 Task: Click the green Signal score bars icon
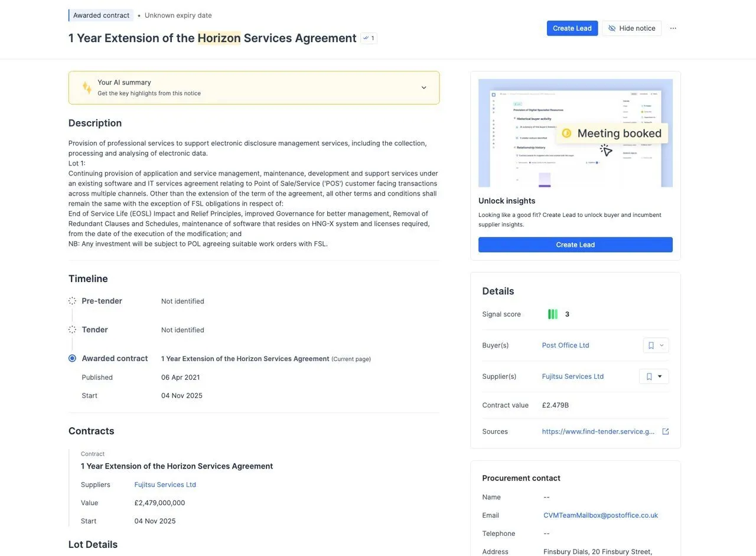pyautogui.click(x=553, y=314)
